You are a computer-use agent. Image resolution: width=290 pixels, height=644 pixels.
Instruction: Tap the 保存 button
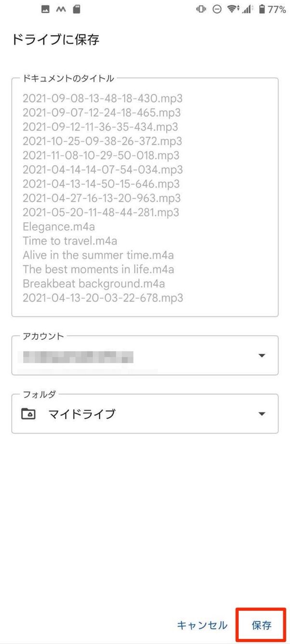(x=262, y=626)
